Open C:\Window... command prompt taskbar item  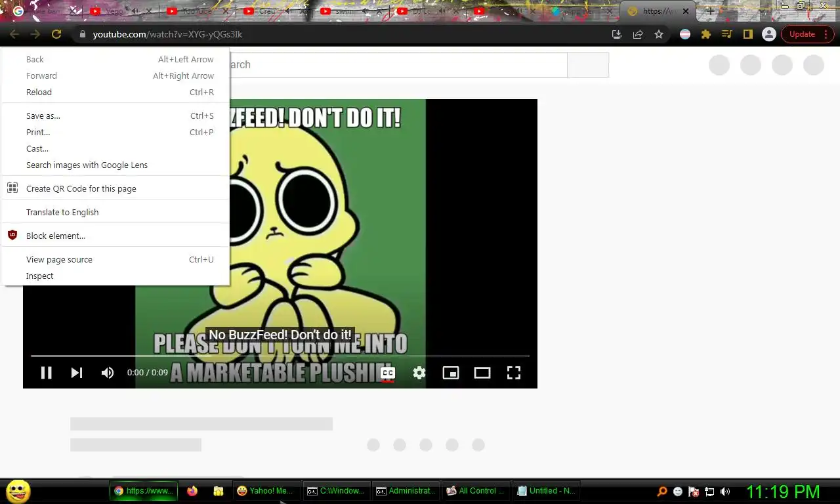click(x=336, y=491)
